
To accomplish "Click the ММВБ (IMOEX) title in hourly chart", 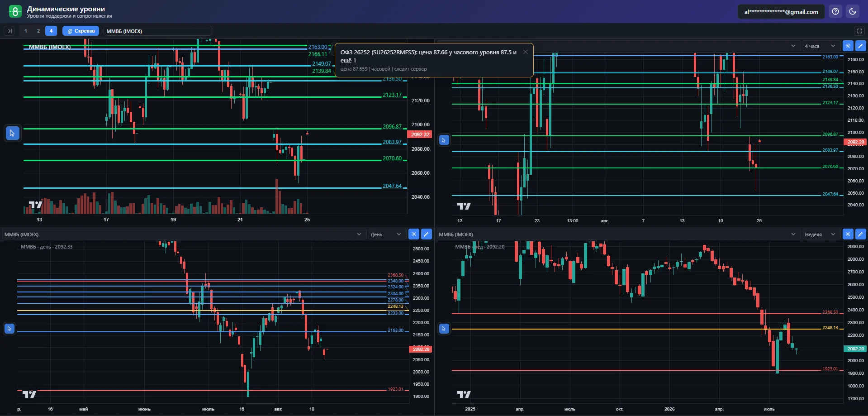I will [50, 47].
